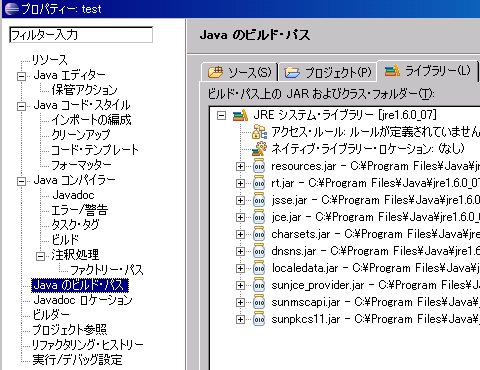The width and height of the screenshot is (480, 370).
Task: Collapse the JRE システム・ライブラリー node
Action: 221,116
